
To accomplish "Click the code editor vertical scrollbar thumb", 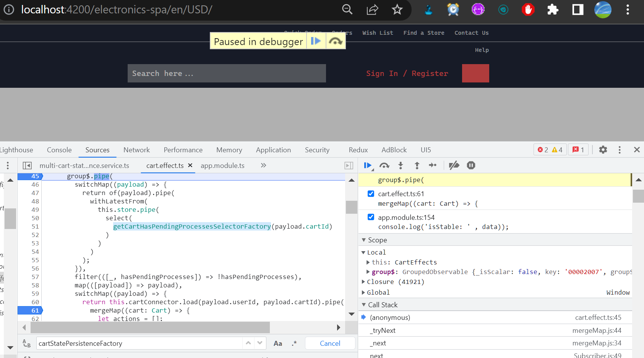I will point(351,207).
